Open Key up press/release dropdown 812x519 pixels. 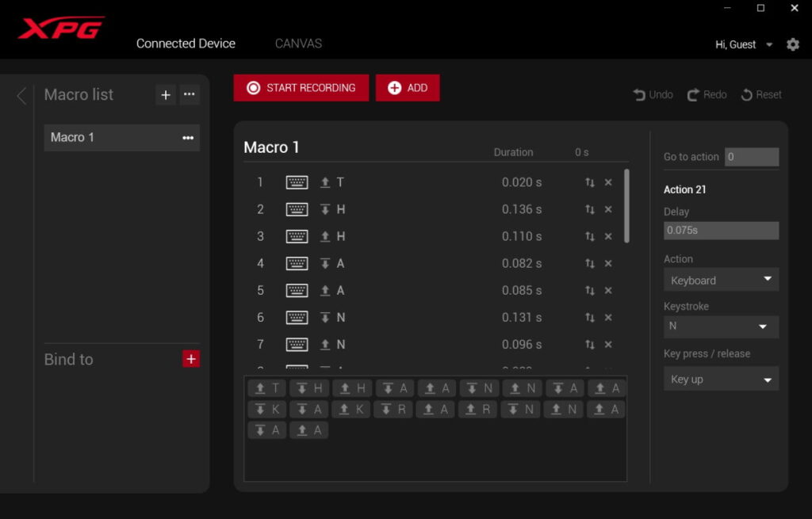click(721, 380)
